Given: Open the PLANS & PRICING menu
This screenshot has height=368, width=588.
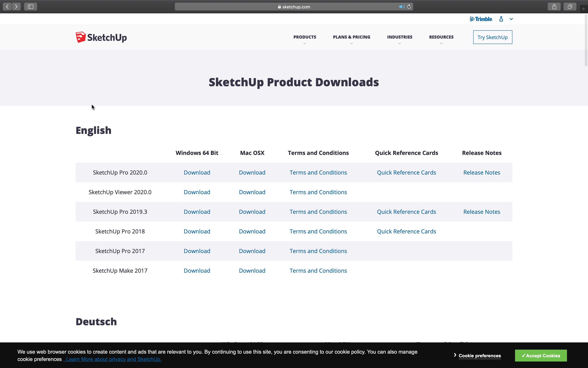Looking at the screenshot, I should (x=352, y=37).
